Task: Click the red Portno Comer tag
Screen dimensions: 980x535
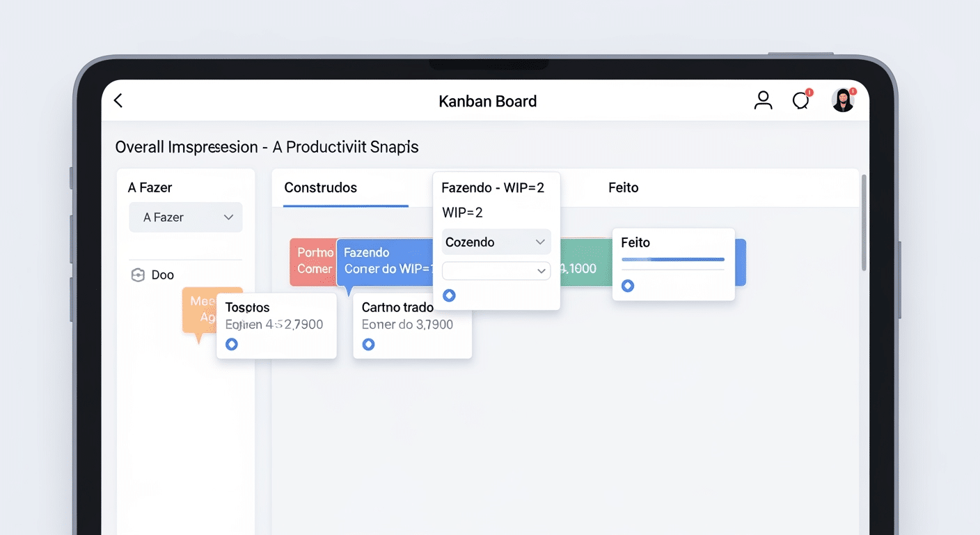Action: click(314, 262)
